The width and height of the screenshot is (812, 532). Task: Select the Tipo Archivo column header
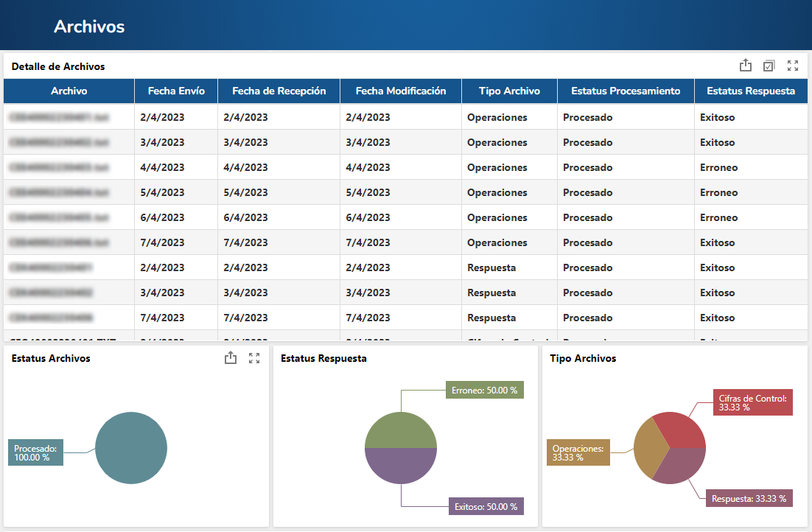tap(510, 91)
